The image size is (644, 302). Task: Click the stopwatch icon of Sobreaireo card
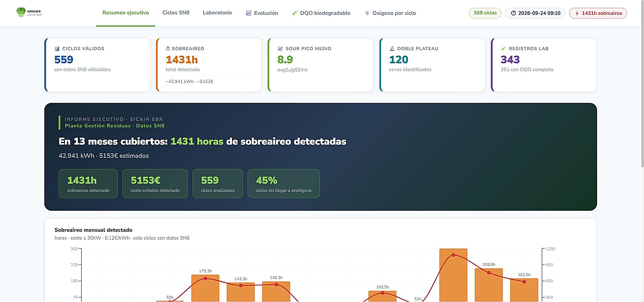coord(168,48)
